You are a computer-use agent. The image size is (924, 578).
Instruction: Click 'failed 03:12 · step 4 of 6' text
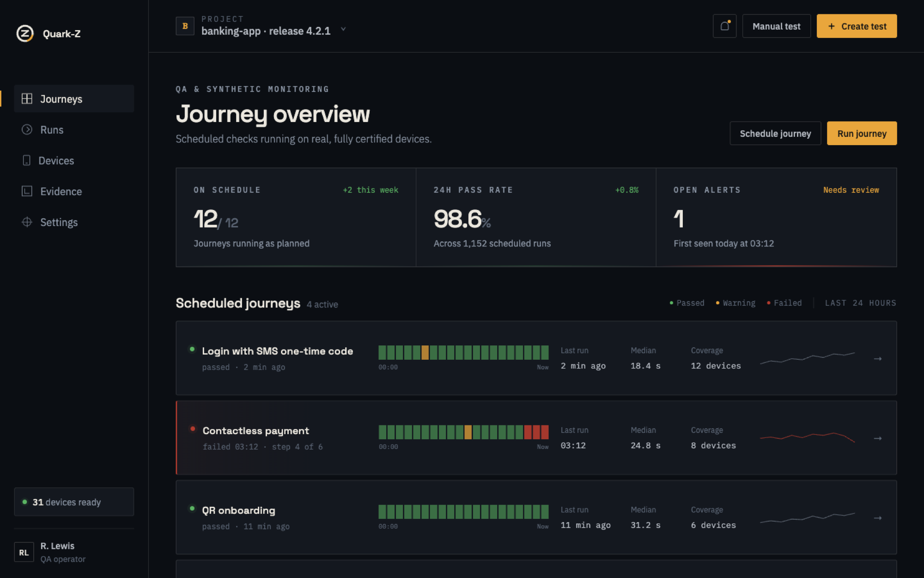click(262, 447)
